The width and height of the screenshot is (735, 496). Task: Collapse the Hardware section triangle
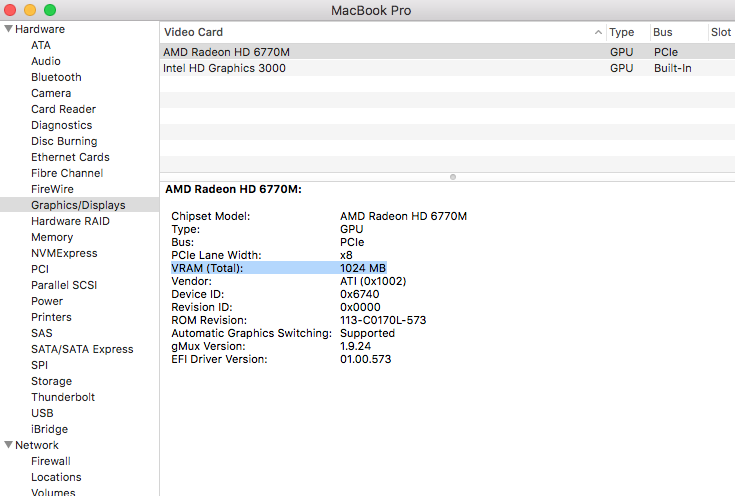click(x=8, y=29)
